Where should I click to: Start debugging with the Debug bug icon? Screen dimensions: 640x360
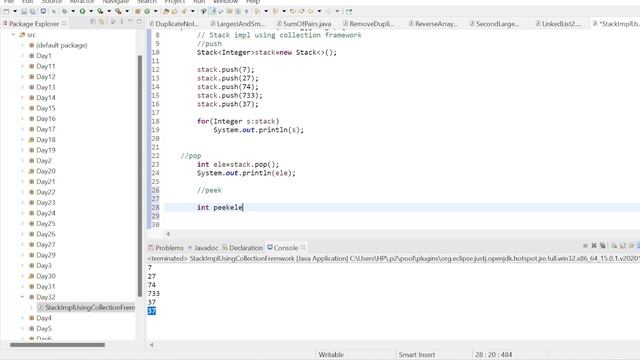[x=64, y=11]
